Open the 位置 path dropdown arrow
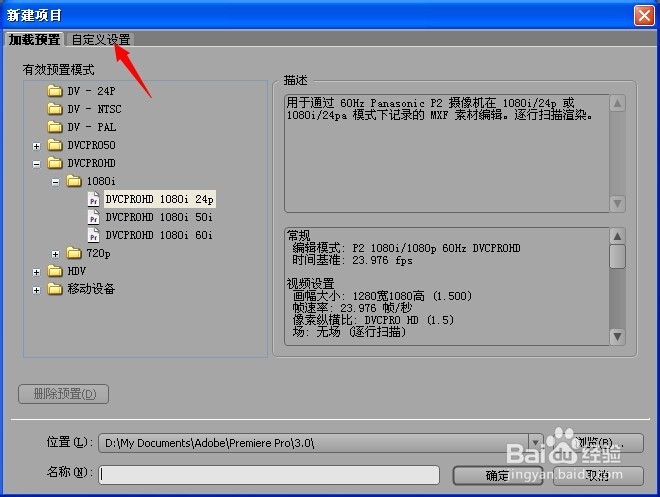The image size is (660, 497). pos(535,443)
